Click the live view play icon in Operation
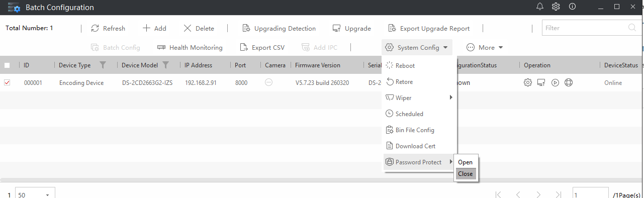 [555, 82]
